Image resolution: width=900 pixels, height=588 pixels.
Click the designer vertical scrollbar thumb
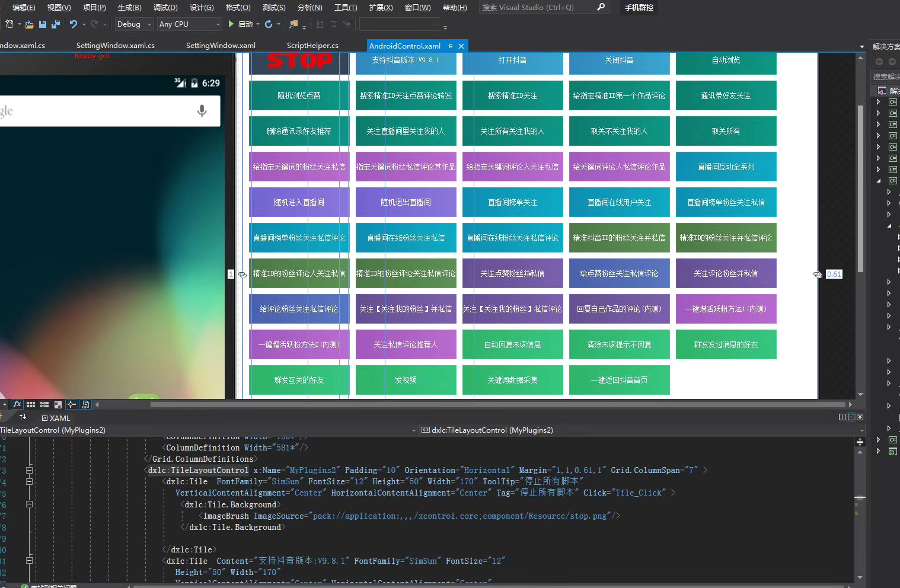click(860, 188)
